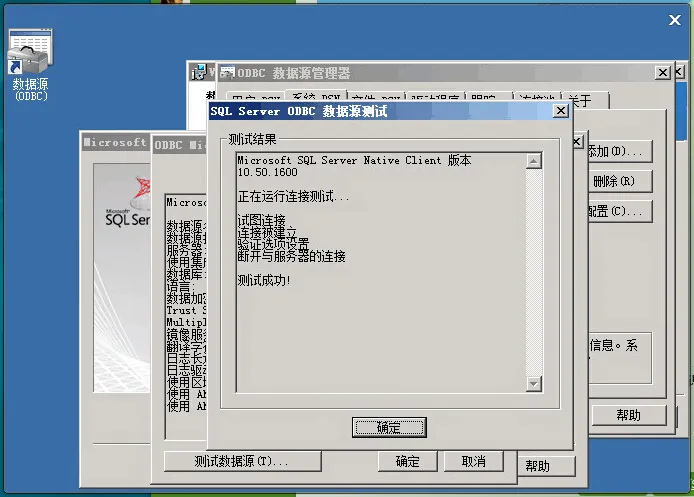Click the text line 10.50.1600

click(268, 172)
